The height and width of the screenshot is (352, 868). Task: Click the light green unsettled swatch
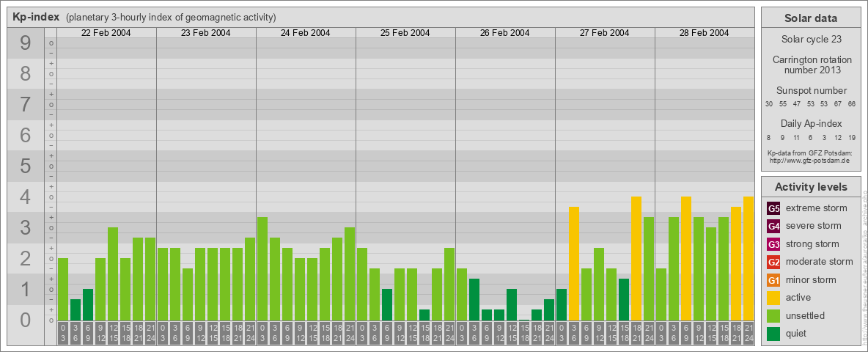coord(773,315)
